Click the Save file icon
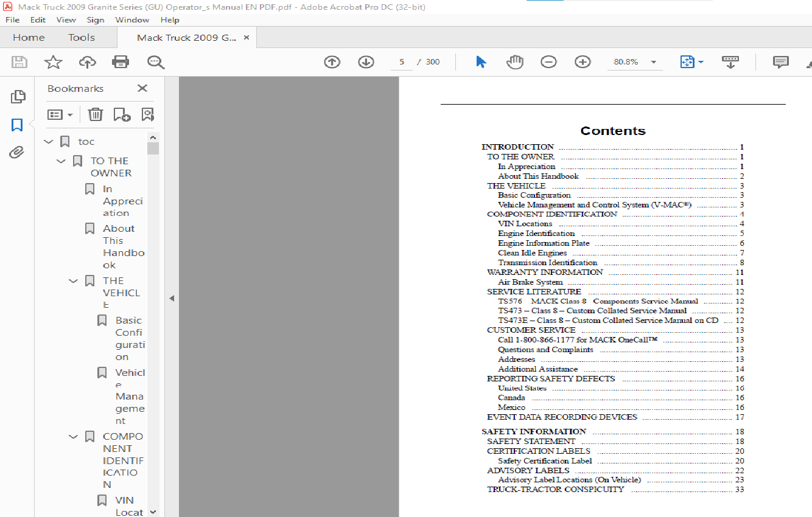 (19, 62)
